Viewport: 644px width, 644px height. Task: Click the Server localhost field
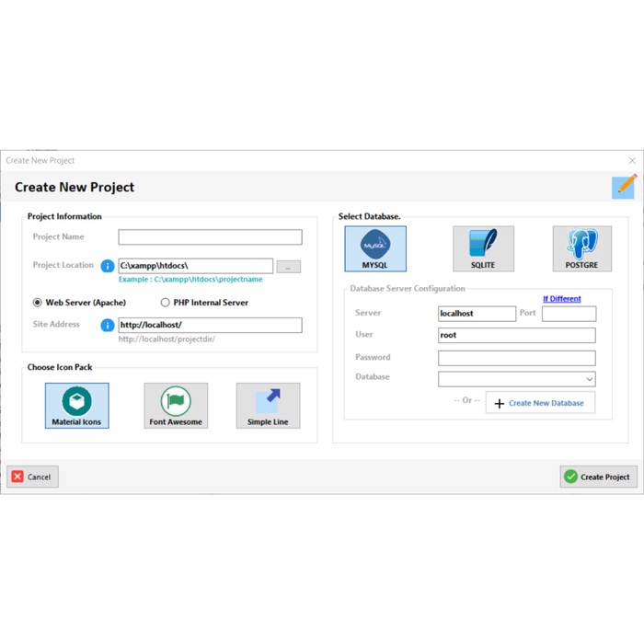pyautogui.click(x=477, y=314)
